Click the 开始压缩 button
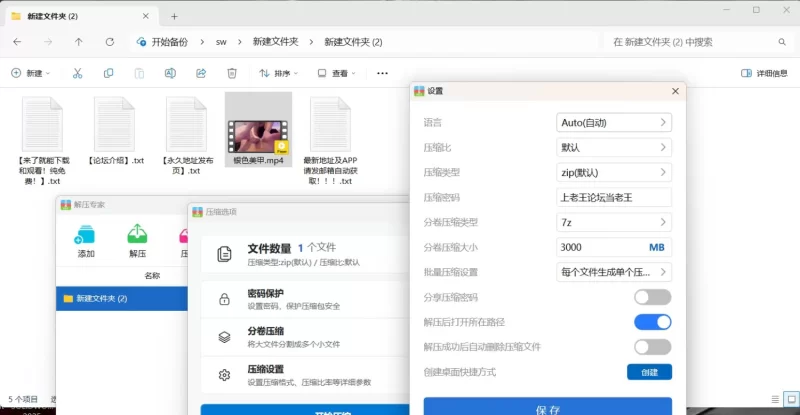This screenshot has height=415, width=800. 305,410
